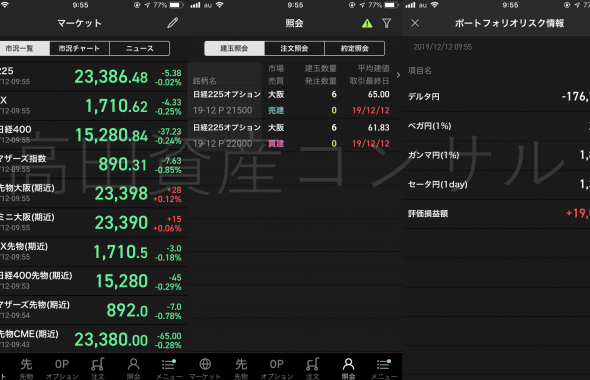
Task: Tap the 売建 label in the first position
Action: tap(276, 110)
